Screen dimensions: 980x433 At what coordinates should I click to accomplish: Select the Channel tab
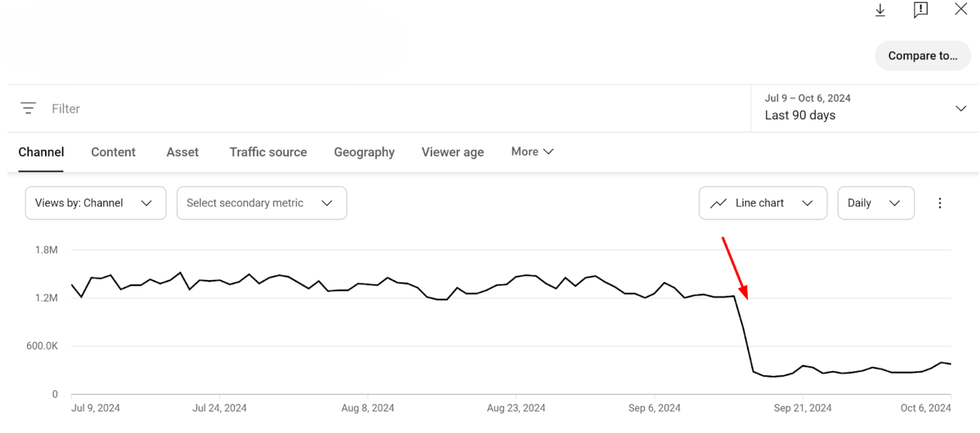point(41,152)
